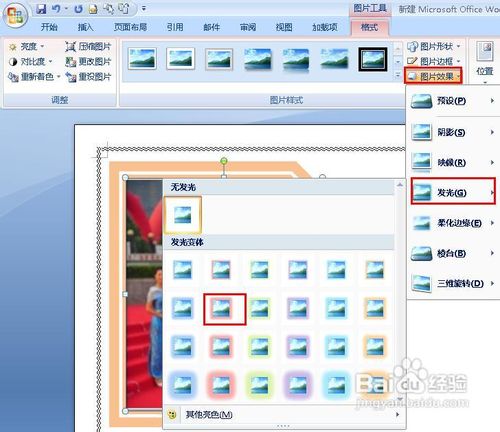Open the 图片边框 picture border dropdown

coord(434,62)
